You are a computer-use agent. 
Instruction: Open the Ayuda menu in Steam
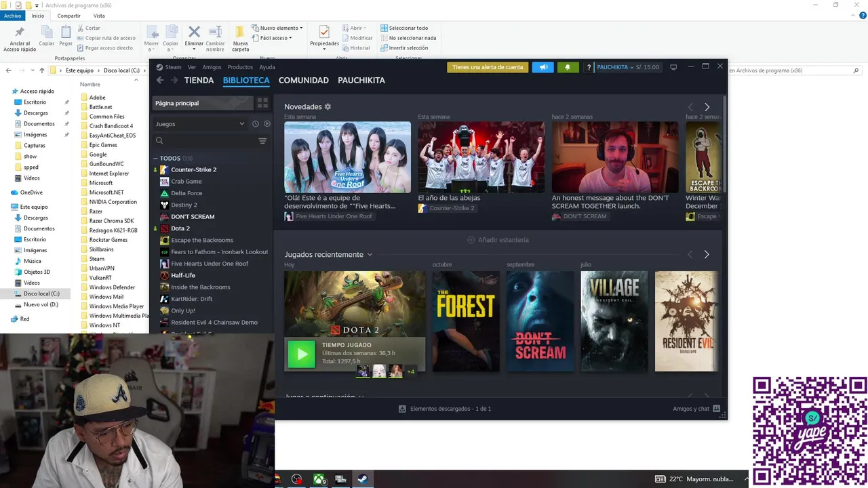pyautogui.click(x=267, y=67)
